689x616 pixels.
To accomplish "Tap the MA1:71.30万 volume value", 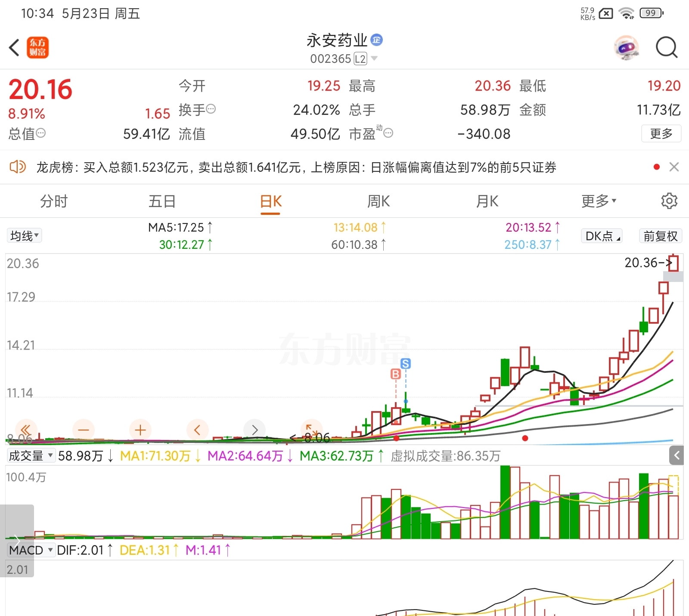I will pyautogui.click(x=160, y=456).
